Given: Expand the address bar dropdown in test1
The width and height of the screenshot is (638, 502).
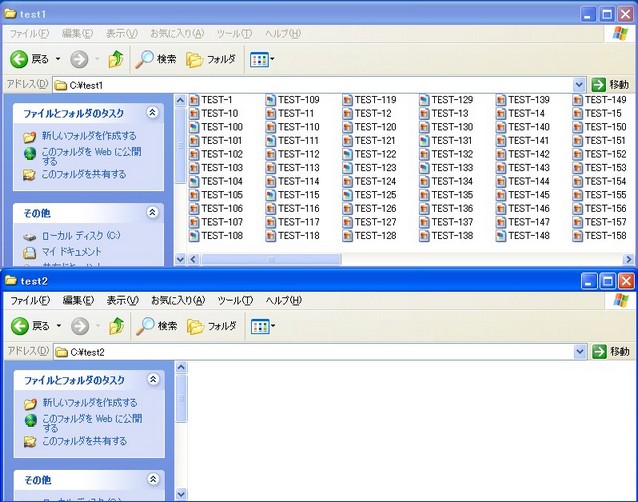Looking at the screenshot, I should pyautogui.click(x=579, y=85).
